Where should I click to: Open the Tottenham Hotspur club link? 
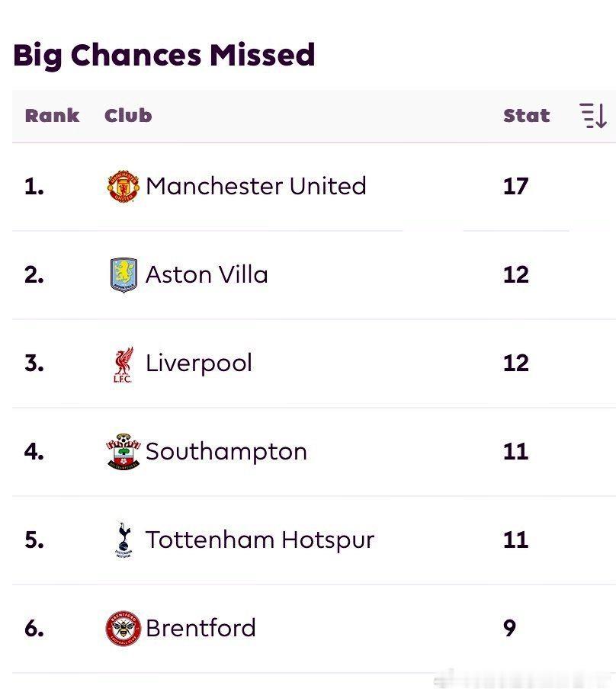click(259, 540)
